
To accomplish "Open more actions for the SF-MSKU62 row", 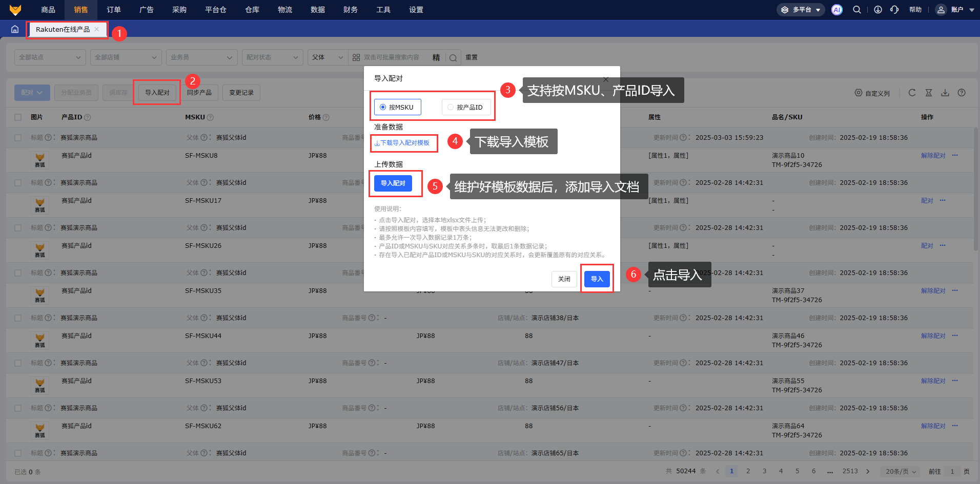I will tap(955, 426).
